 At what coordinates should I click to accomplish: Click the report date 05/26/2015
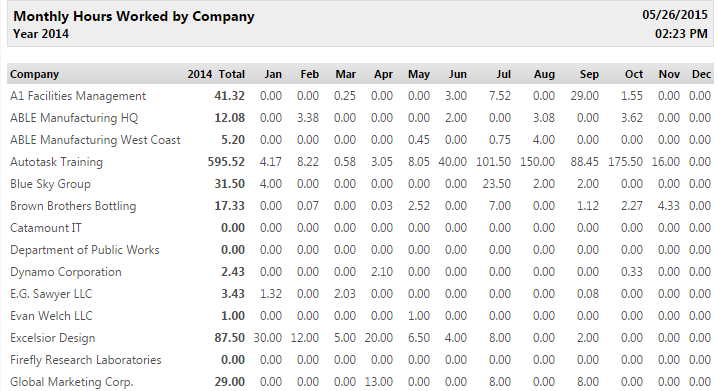pyautogui.click(x=674, y=15)
